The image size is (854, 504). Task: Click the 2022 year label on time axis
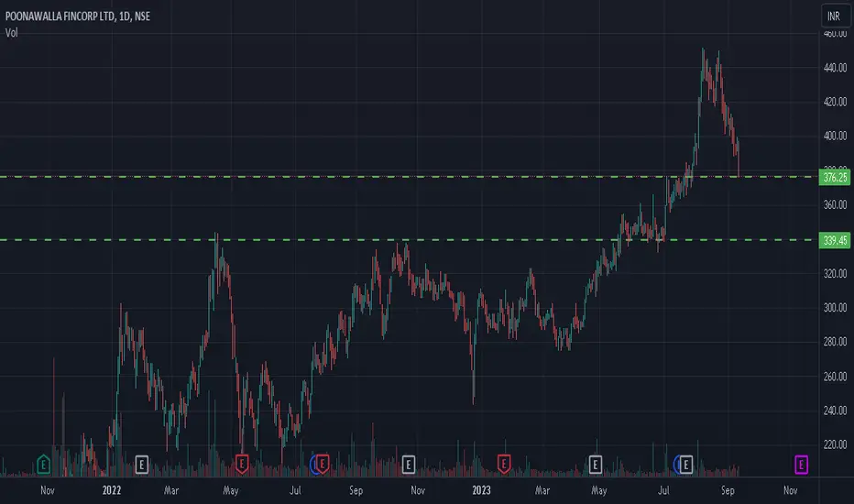(x=112, y=490)
